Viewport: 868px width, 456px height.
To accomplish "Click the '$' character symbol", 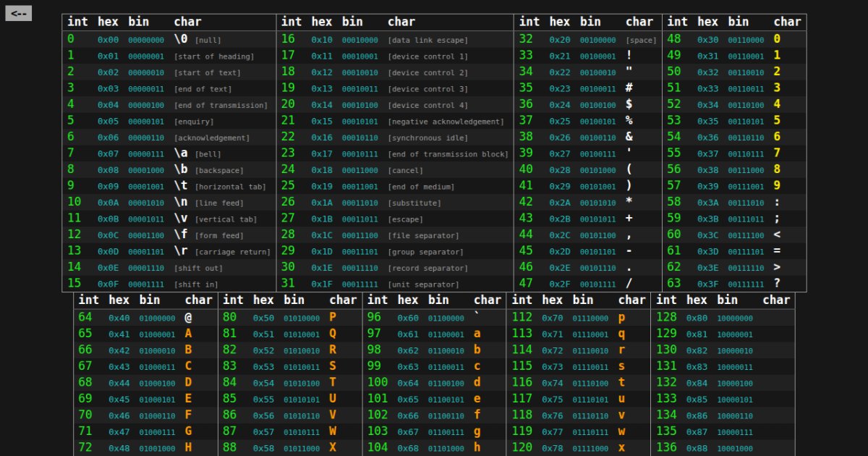I will pos(629,104).
